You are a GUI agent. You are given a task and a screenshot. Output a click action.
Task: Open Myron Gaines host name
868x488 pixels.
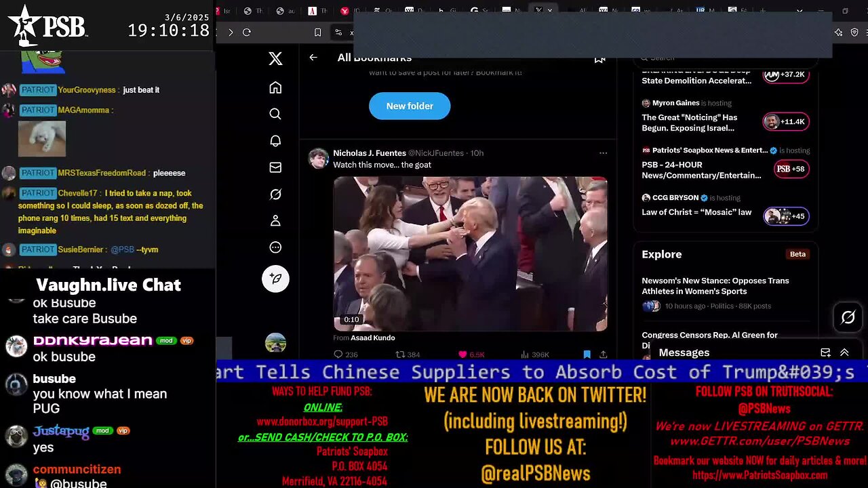675,103
